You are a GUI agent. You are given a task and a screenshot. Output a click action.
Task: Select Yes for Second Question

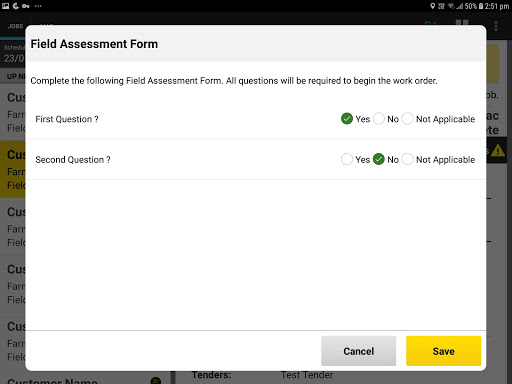coord(347,159)
